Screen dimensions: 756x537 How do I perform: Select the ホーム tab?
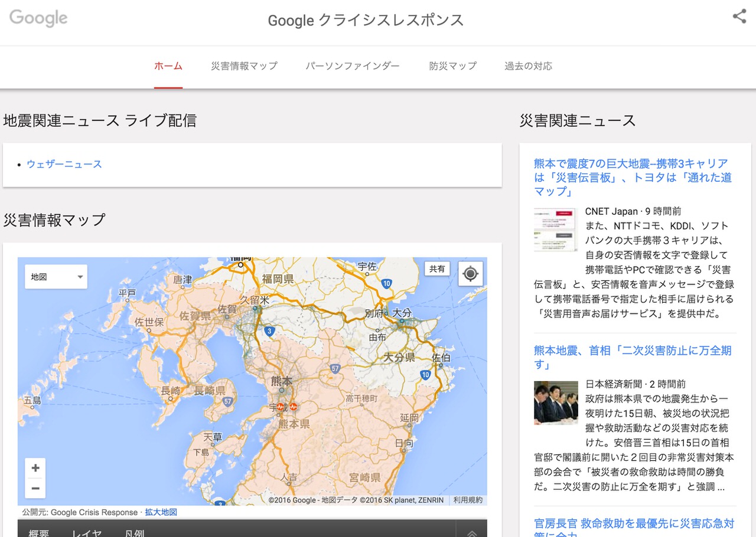(168, 66)
